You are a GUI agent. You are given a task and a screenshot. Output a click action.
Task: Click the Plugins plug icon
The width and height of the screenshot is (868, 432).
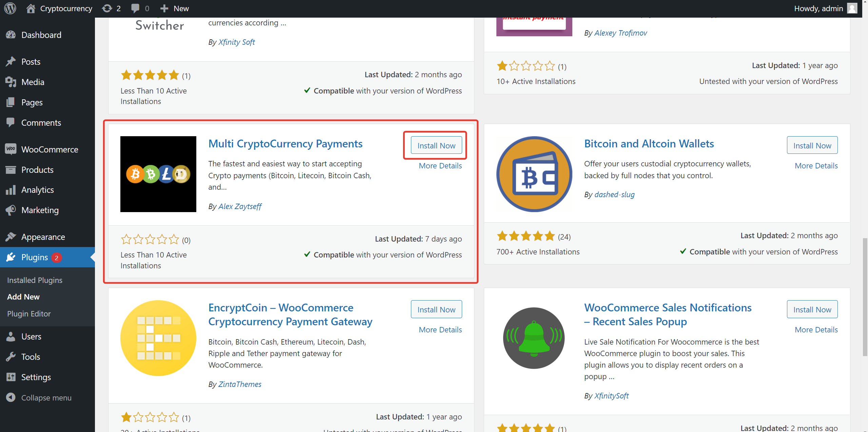(x=11, y=257)
